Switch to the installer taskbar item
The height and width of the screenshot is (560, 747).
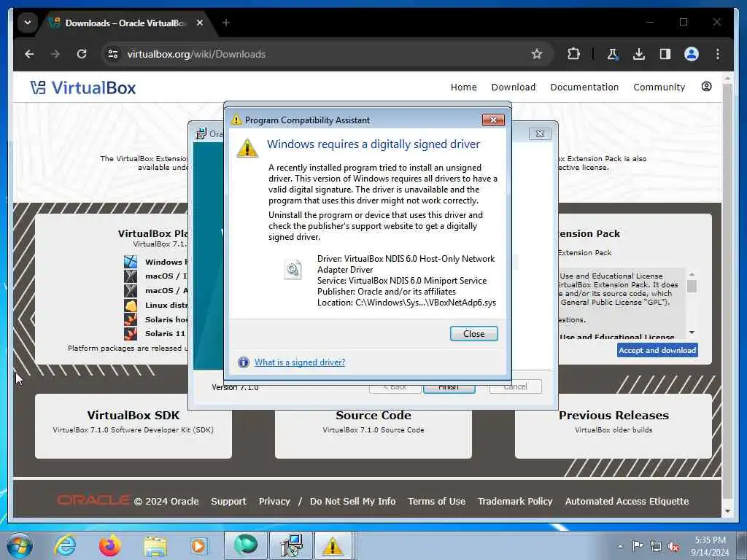pos(290,545)
